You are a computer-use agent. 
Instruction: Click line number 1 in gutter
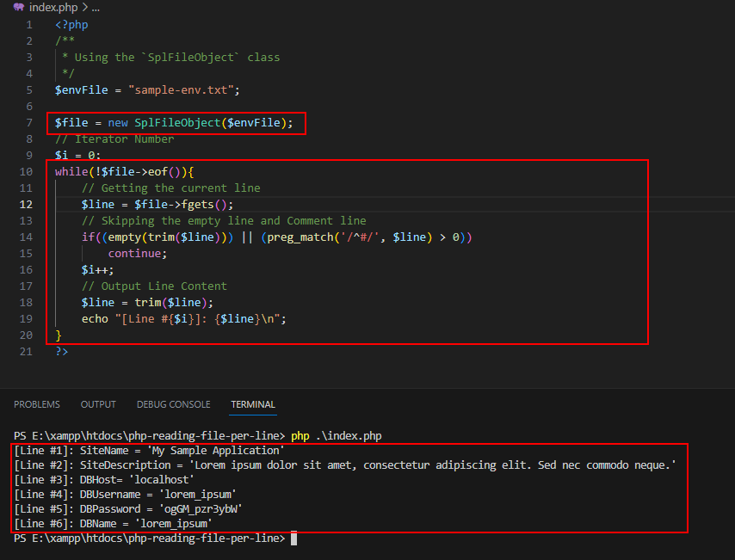pos(29,25)
